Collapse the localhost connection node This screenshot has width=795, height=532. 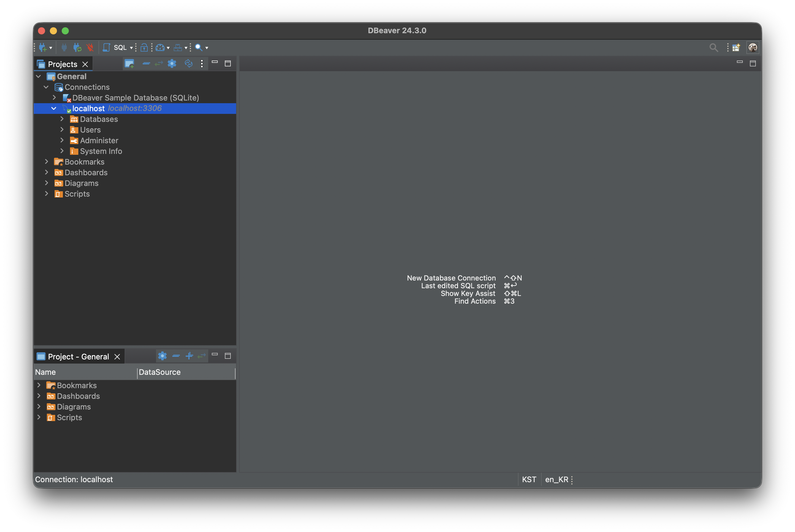(54, 109)
